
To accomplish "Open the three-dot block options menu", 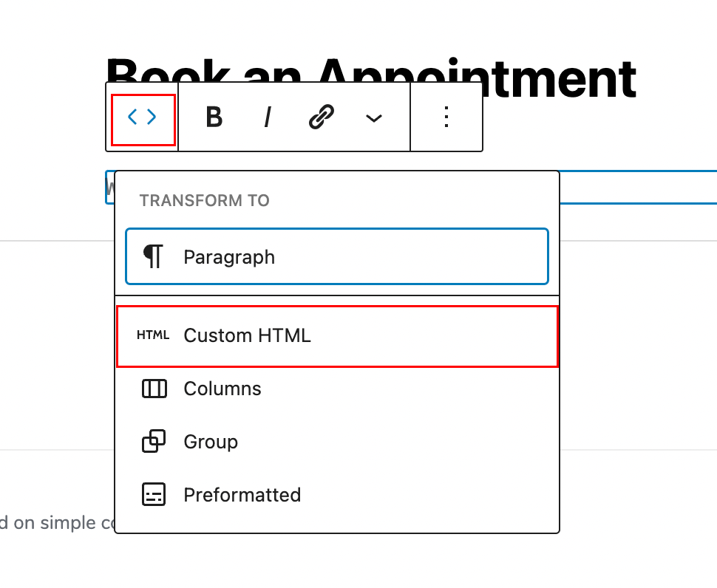I will (446, 117).
